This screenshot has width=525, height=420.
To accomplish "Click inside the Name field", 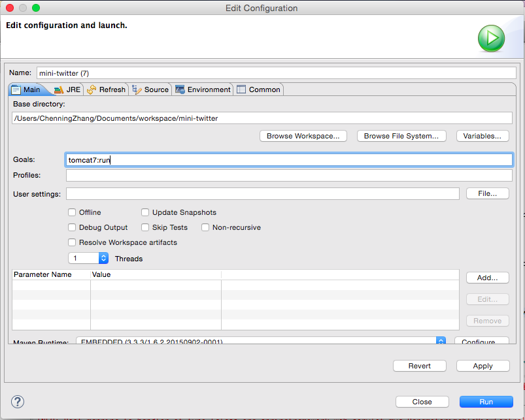I will coord(276,73).
